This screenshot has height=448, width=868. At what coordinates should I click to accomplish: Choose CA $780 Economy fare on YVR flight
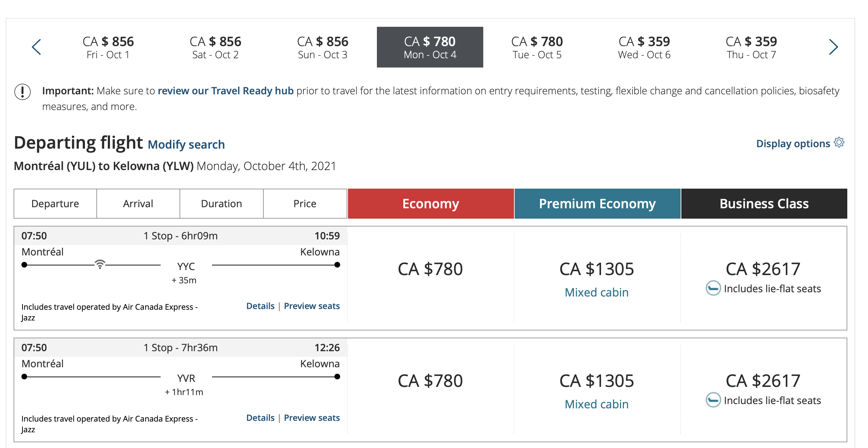(x=430, y=381)
